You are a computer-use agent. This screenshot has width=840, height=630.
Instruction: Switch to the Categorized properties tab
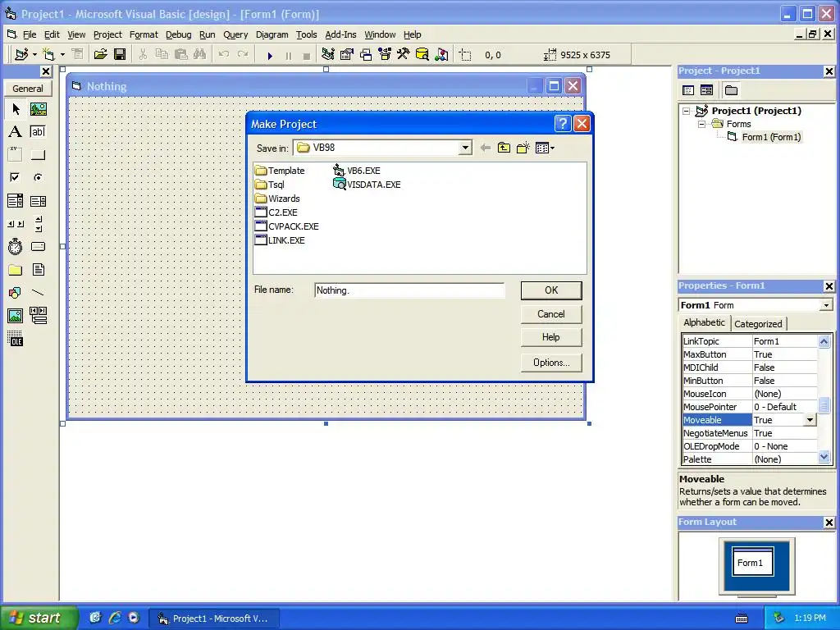[758, 323]
